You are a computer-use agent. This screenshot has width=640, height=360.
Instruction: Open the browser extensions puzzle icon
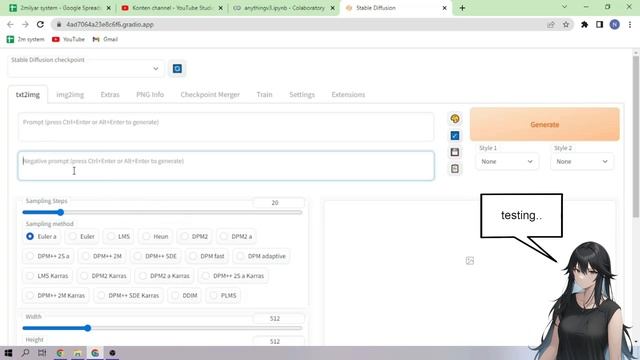(x=584, y=24)
